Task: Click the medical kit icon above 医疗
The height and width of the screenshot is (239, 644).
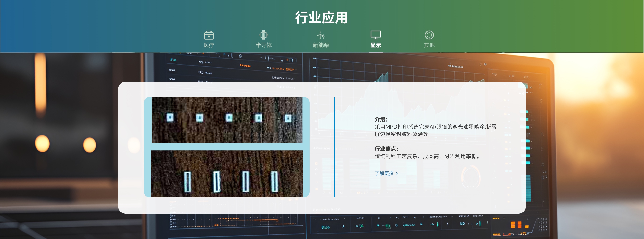Action: click(209, 35)
